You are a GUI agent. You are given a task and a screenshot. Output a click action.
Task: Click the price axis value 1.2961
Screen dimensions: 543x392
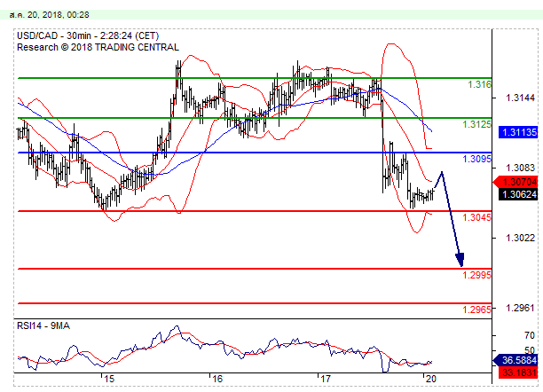(x=520, y=308)
